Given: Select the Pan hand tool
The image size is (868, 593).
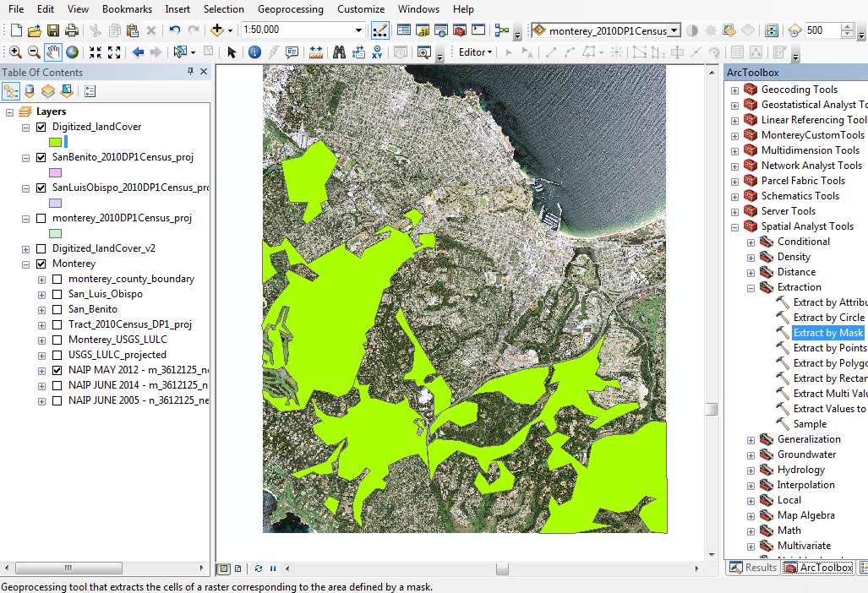Looking at the screenshot, I should pos(53,52).
